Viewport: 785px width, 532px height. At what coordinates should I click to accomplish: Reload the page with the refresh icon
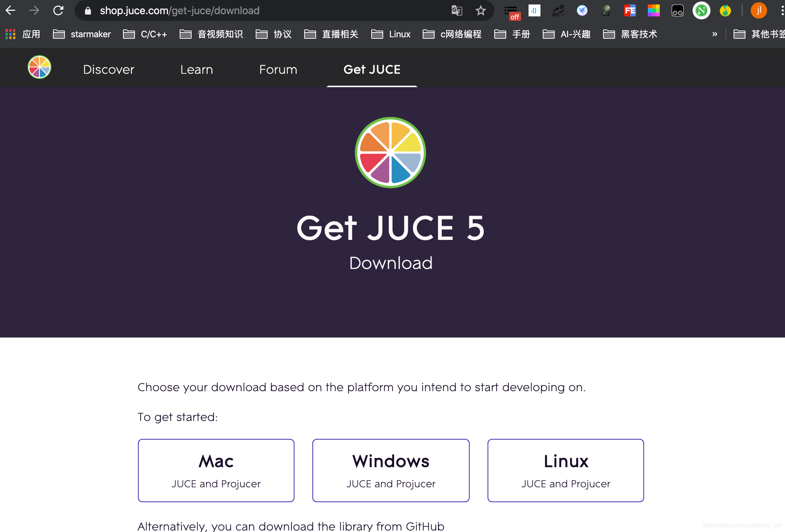point(58,10)
